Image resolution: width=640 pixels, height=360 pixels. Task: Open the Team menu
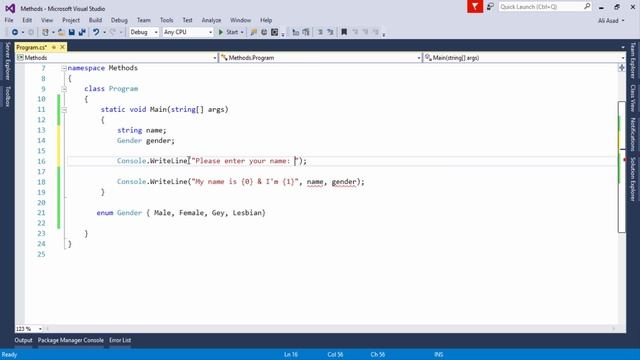[144, 20]
